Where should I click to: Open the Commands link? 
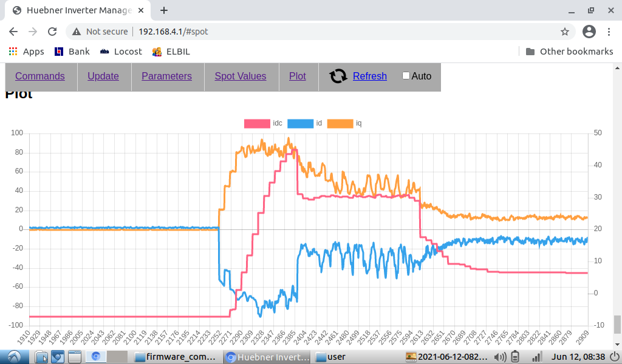[x=40, y=76]
